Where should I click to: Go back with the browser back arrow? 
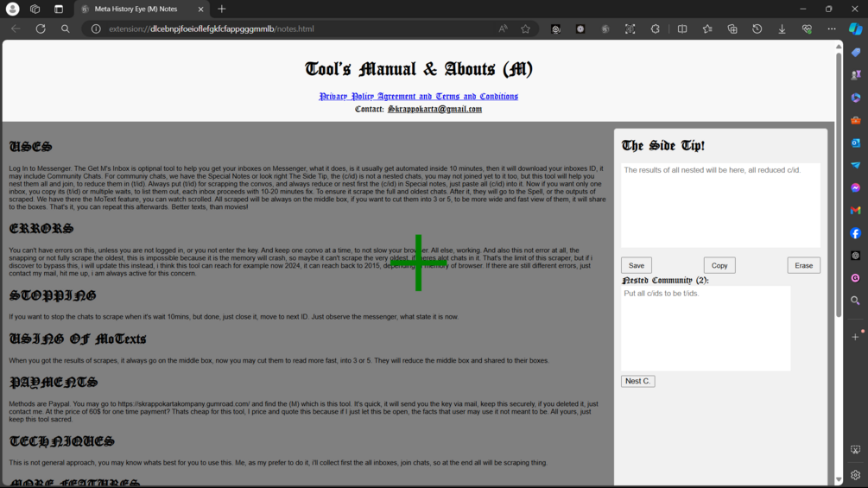(16, 29)
